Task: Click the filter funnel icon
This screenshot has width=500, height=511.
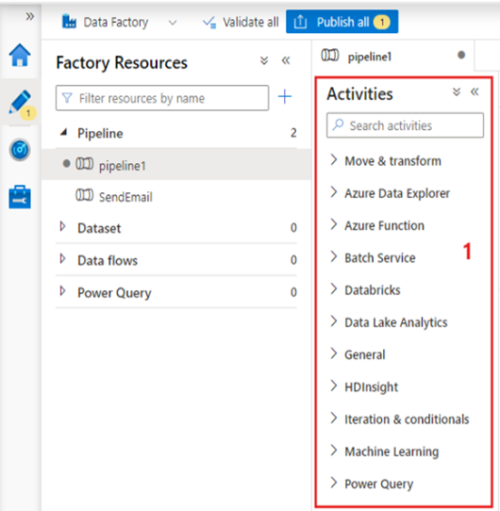Action: click(x=67, y=98)
